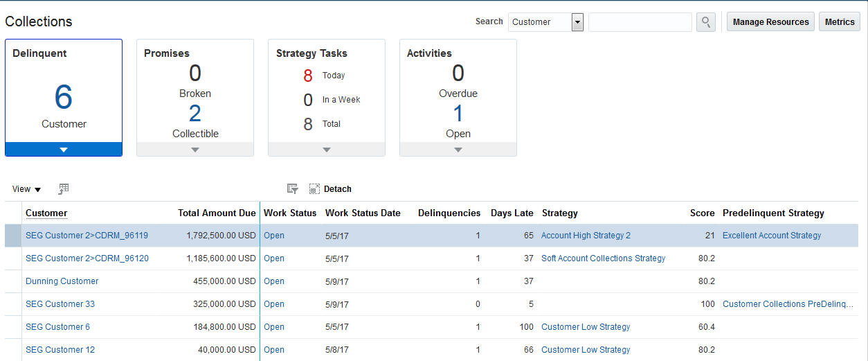Viewport: 868px width, 361px height.
Task: Detach the customer table
Action: tap(331, 189)
